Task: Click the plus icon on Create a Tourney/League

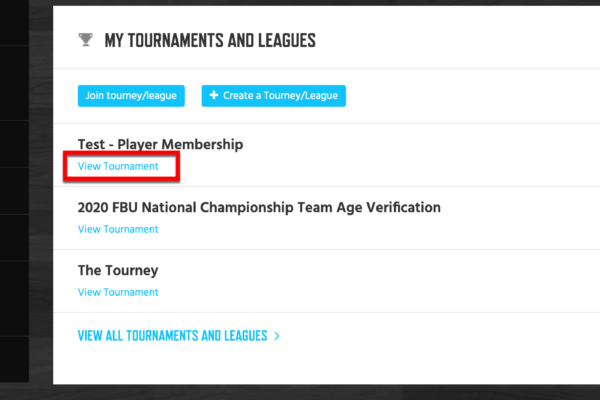Action: tap(214, 95)
